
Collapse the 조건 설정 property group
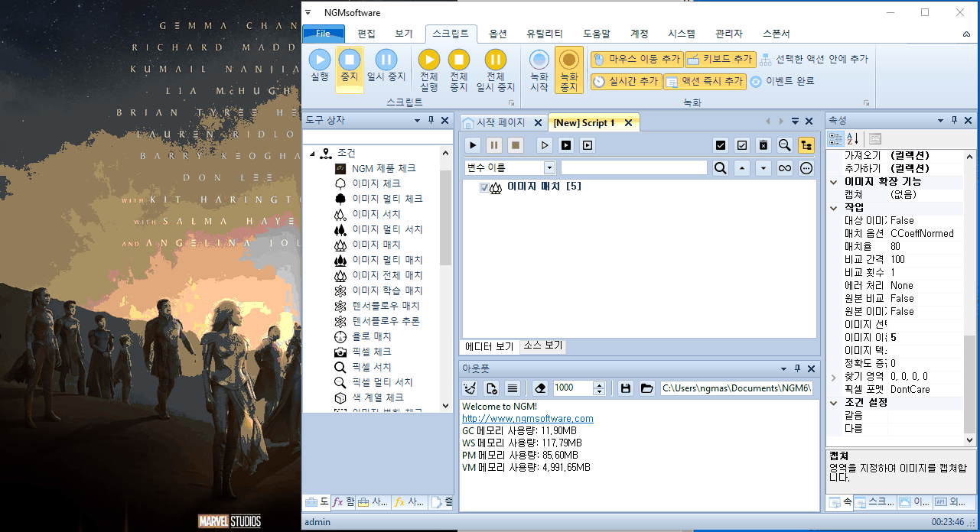pyautogui.click(x=834, y=403)
